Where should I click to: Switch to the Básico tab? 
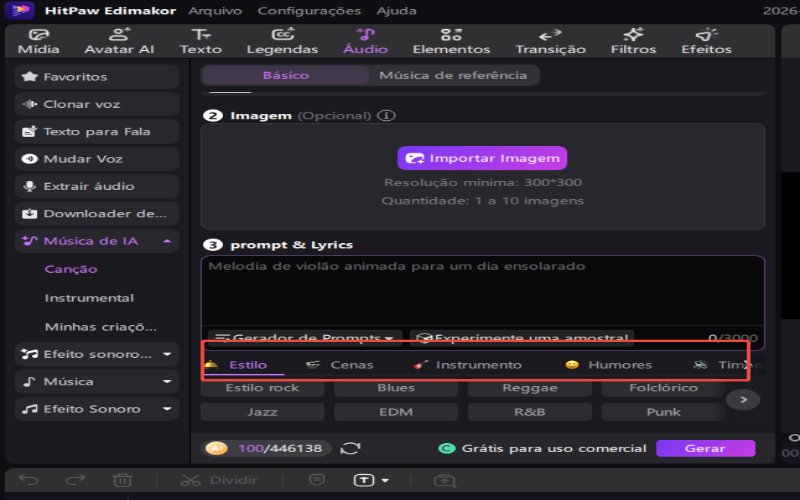285,75
